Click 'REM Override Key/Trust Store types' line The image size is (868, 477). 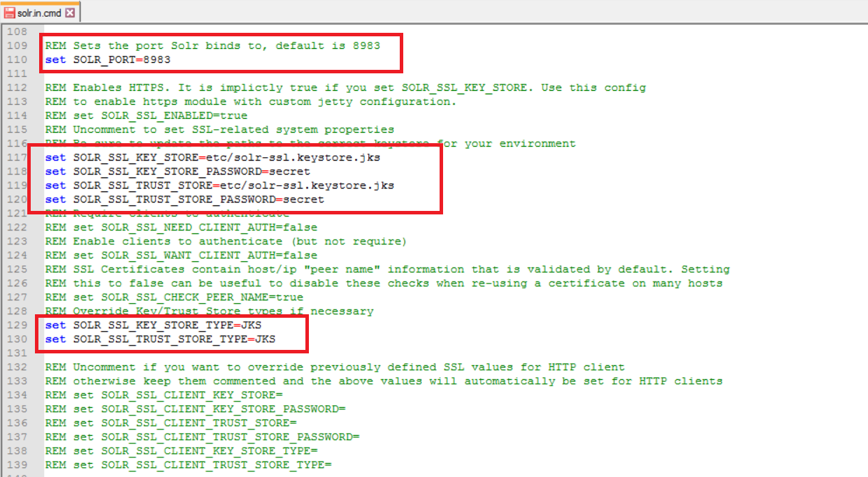coord(210,311)
